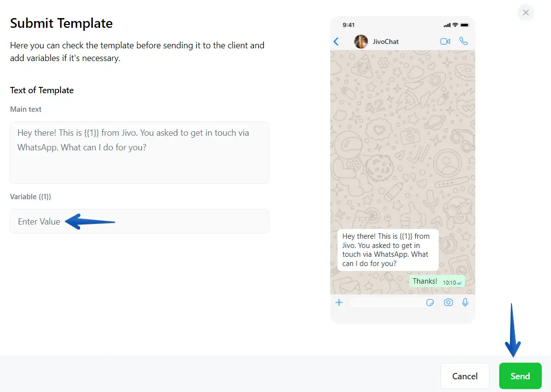Click the sticker icon in message bar
Image resolution: width=551 pixels, height=392 pixels.
click(430, 303)
